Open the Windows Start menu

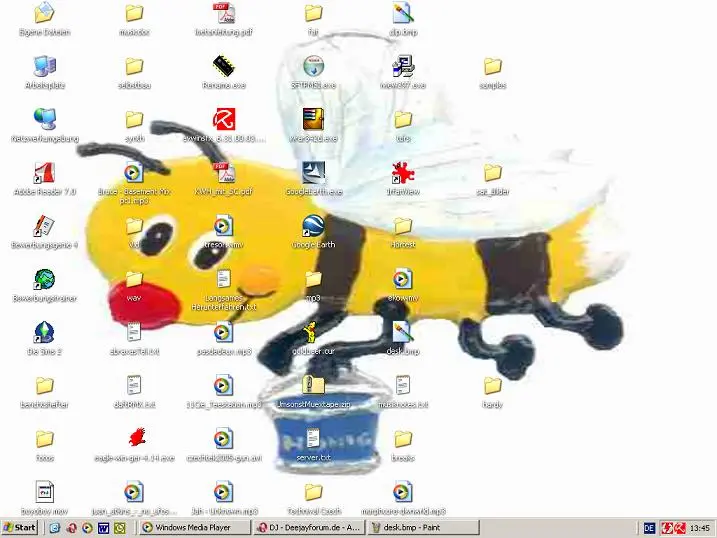point(20,527)
